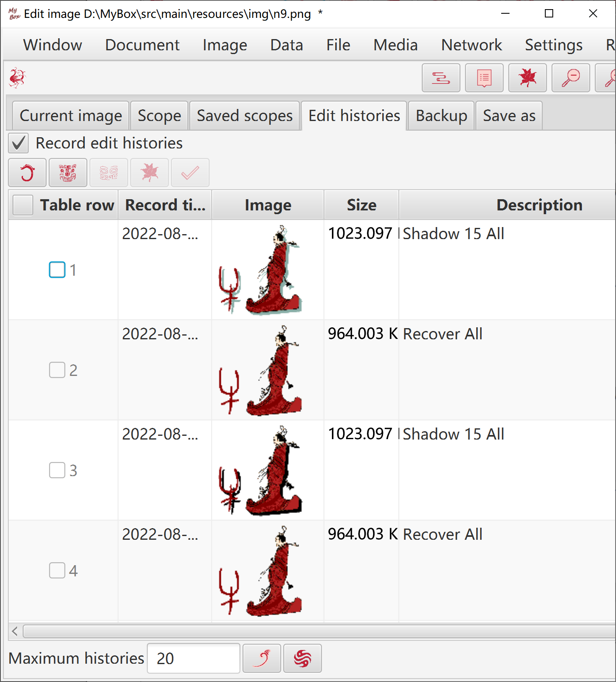Click the red note panel icon

(484, 78)
